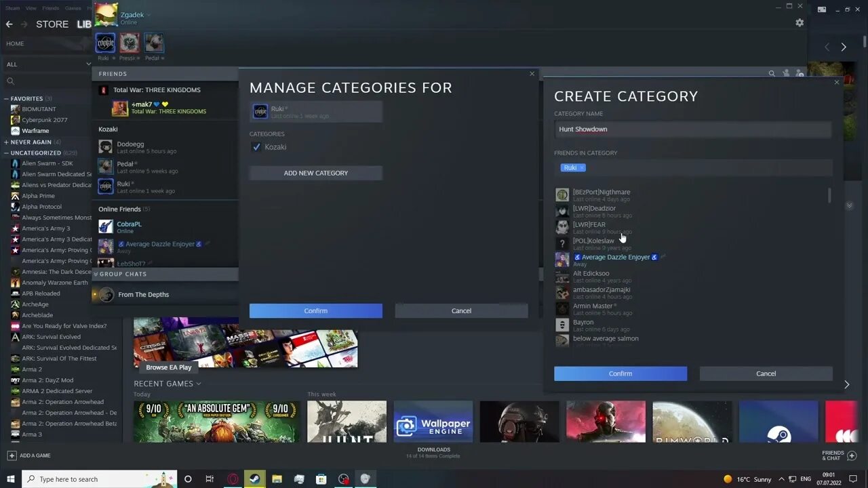This screenshot has height=488, width=868.
Task: Go back with the library back arrow
Action: 9,24
